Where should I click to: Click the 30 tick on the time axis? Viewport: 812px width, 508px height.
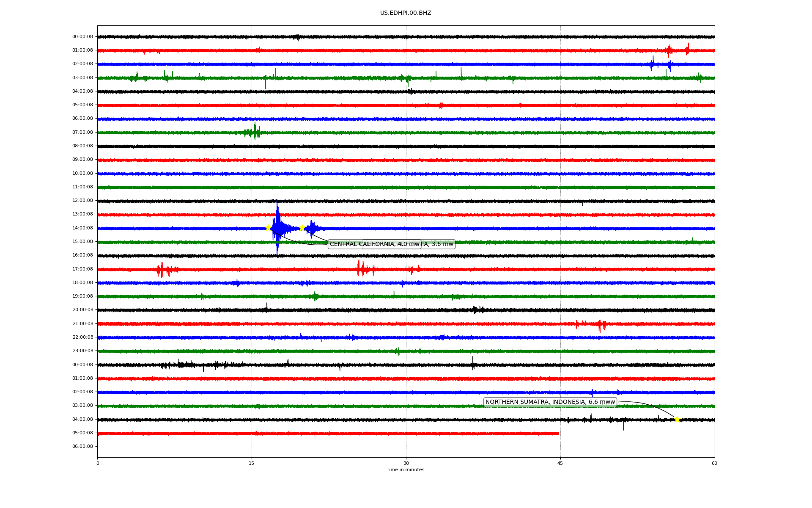[406, 463]
